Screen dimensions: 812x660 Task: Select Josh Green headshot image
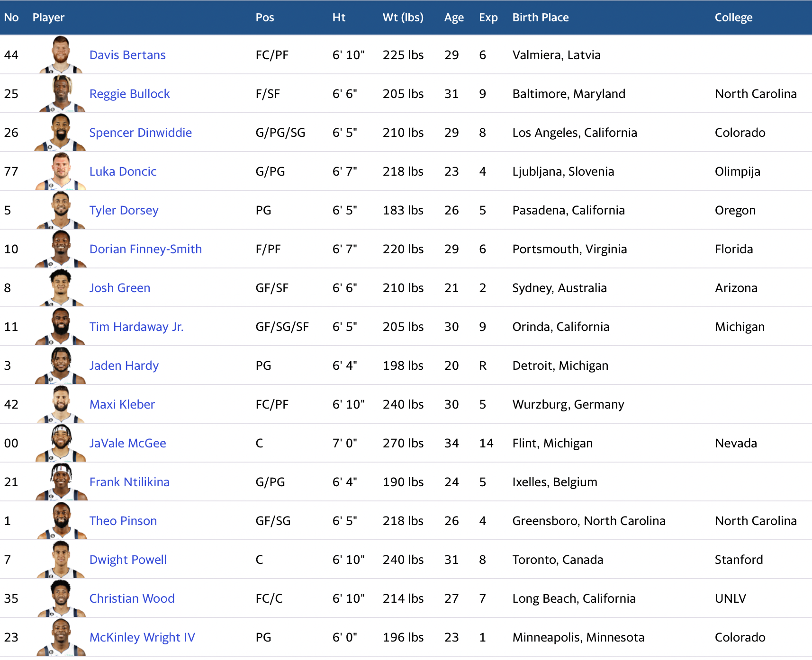click(x=61, y=287)
